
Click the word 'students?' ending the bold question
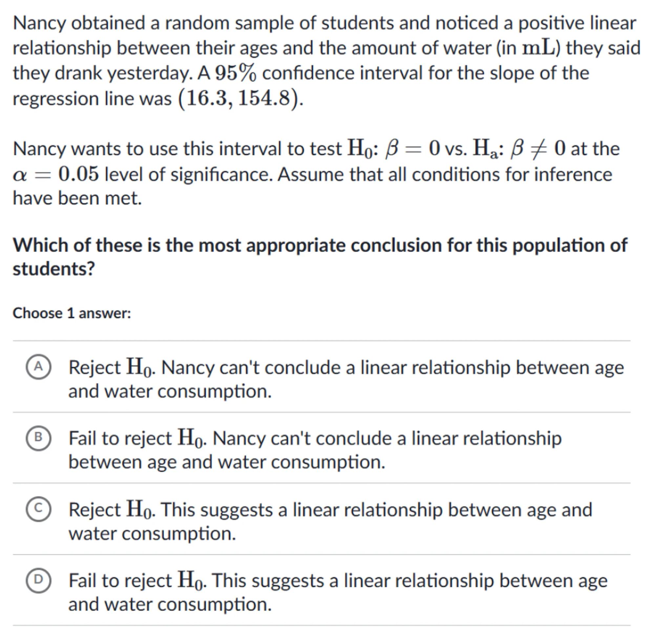(x=54, y=269)
